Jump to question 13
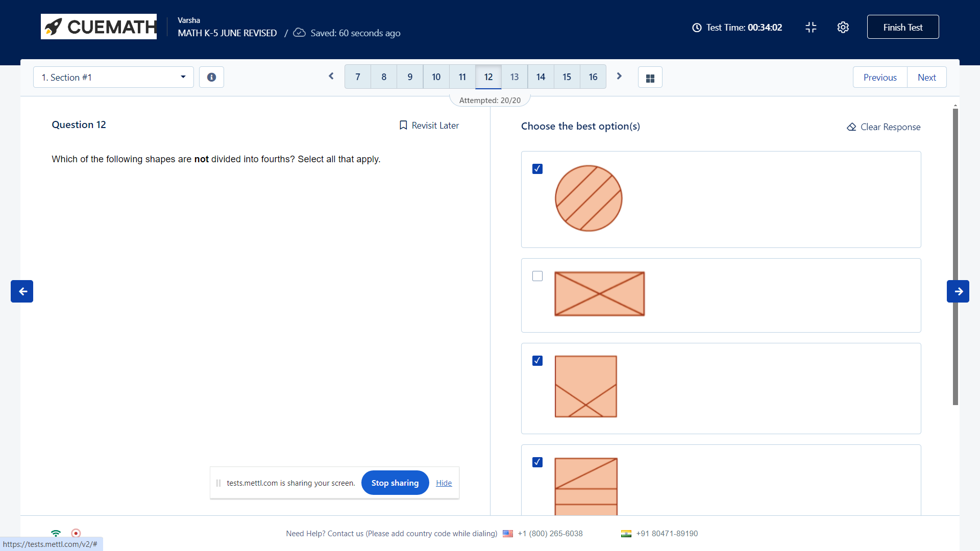This screenshot has width=980, height=551. pos(514,77)
